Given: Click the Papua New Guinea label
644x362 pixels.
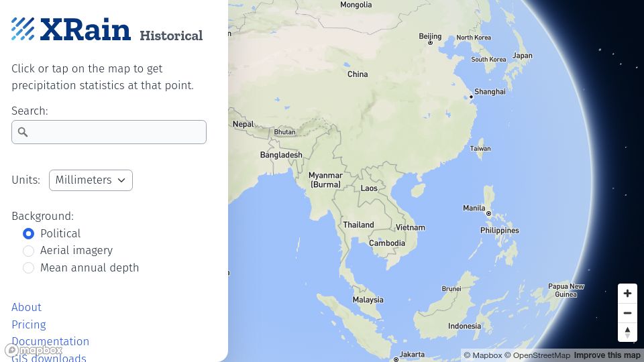Looking at the screenshot, I should [566, 290].
